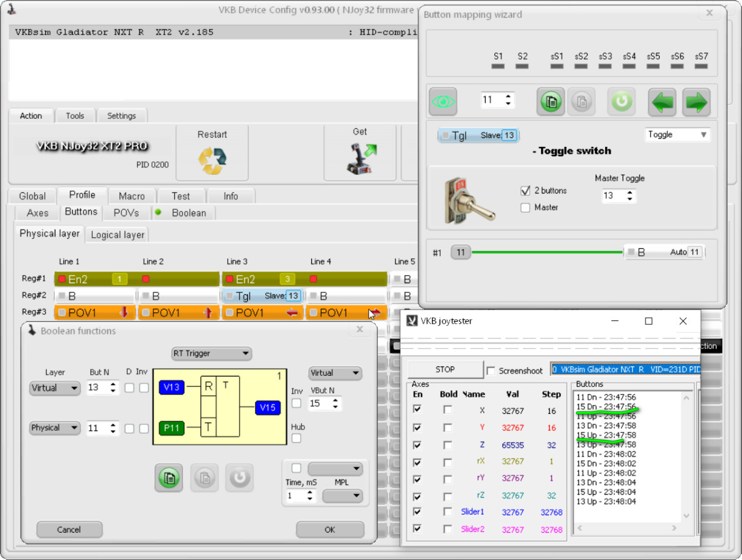Image resolution: width=742 pixels, height=560 pixels.
Task: Click the toggle switch picture in the wizard
Action: click(469, 200)
